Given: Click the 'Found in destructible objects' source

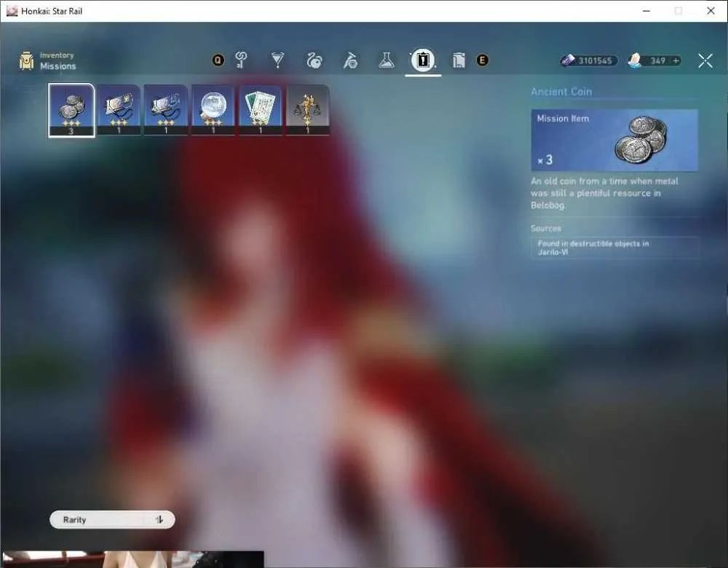Looking at the screenshot, I should coord(614,248).
